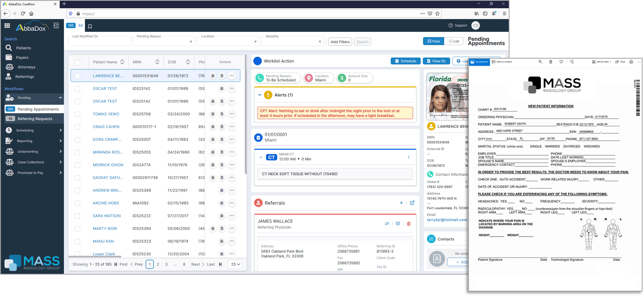Image resolution: width=644 pixels, height=296 pixels.
Task: Open Referring Requests workflow item
Action: [x=35, y=119]
